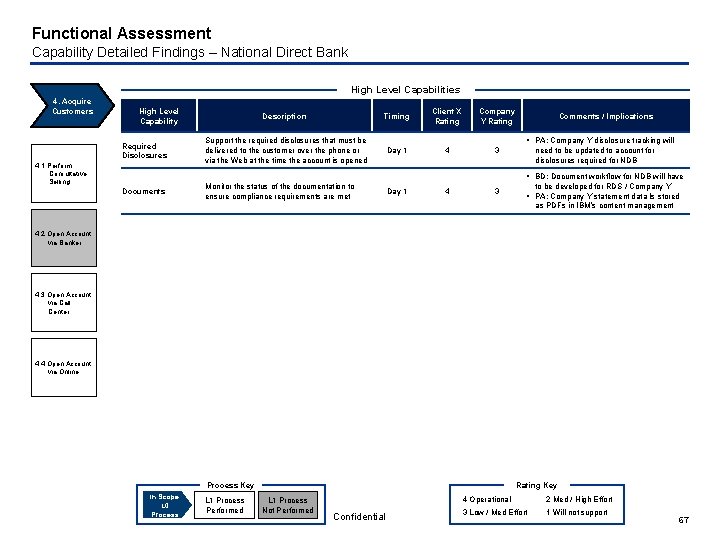Viewport: 720px width, 540px height.
Task: Select the 4.3 Open Account via Call Center box
Action: (x=64, y=303)
